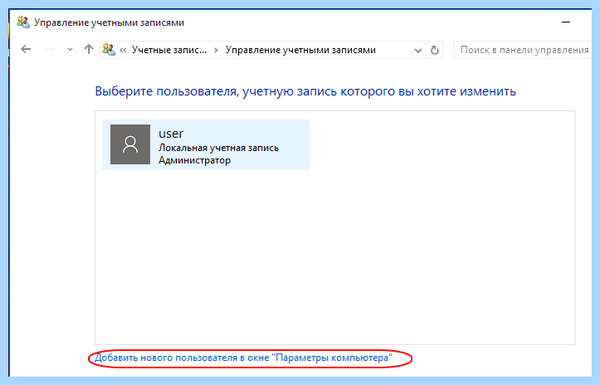
Task: Click the Поиск в панели управления search field
Action: click(x=523, y=50)
